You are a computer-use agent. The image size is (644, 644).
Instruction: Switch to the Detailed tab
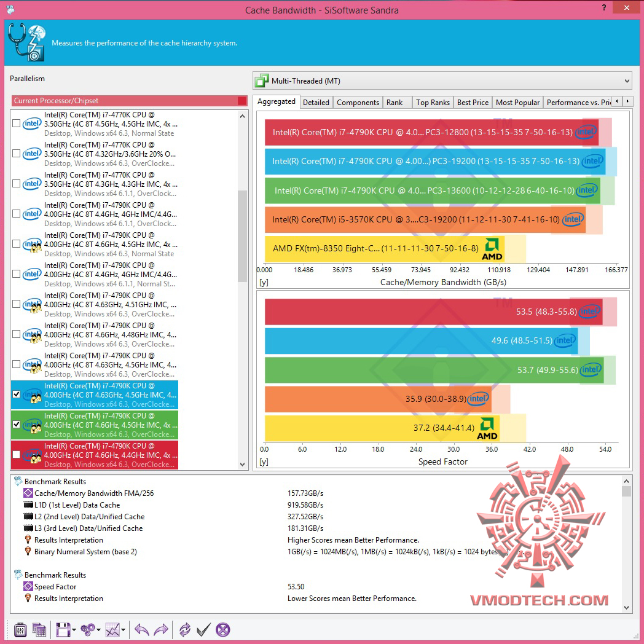pos(316,102)
